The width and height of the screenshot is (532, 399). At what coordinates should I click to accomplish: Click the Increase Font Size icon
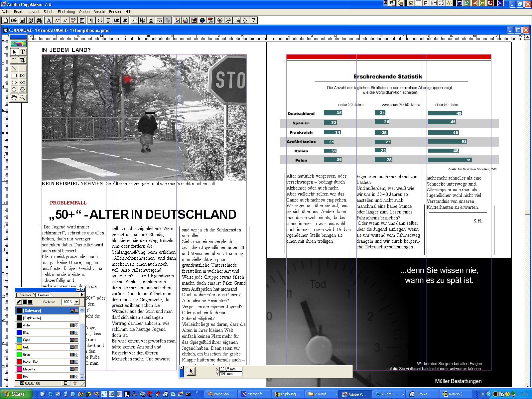point(57,20)
